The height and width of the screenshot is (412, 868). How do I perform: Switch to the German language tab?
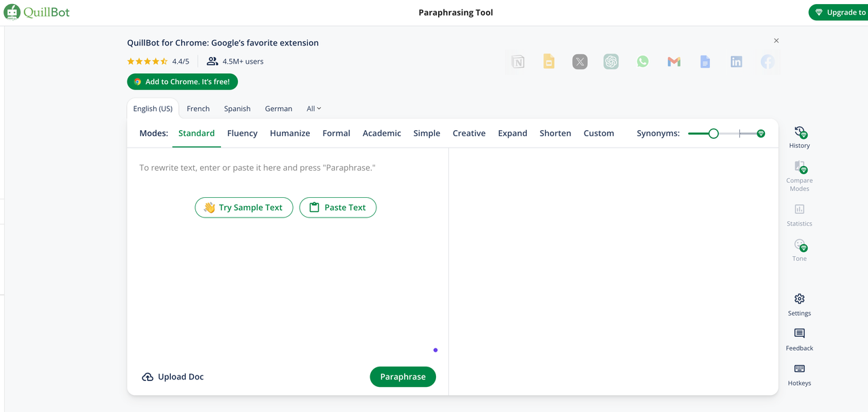pos(279,108)
